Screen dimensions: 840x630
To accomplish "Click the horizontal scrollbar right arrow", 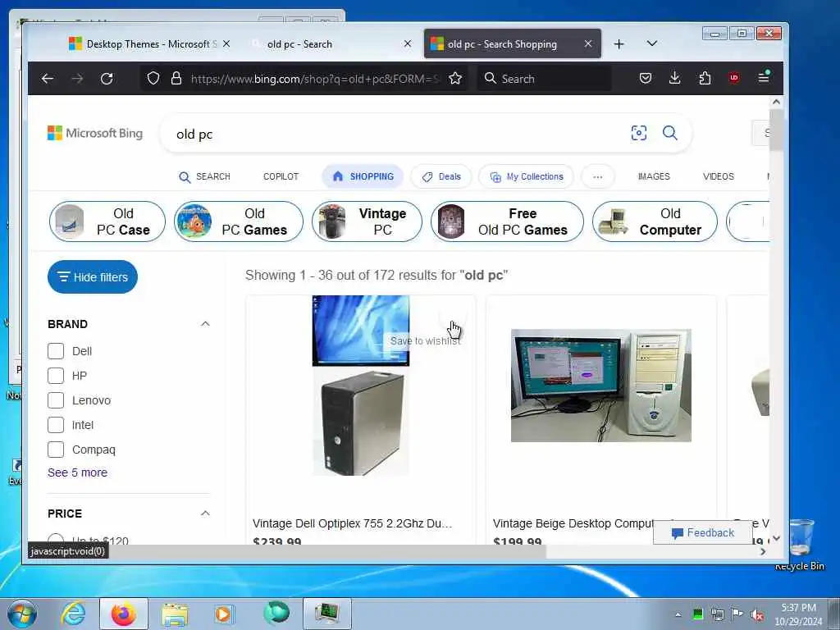I will pyautogui.click(x=763, y=552).
